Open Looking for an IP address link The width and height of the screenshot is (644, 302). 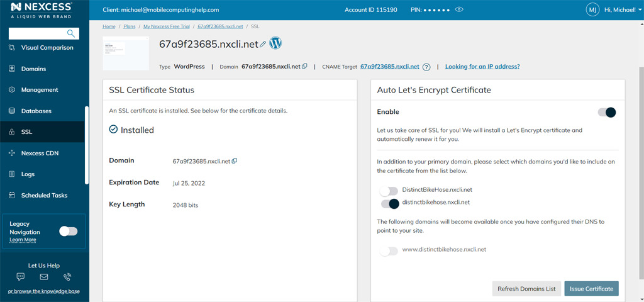coord(482,67)
